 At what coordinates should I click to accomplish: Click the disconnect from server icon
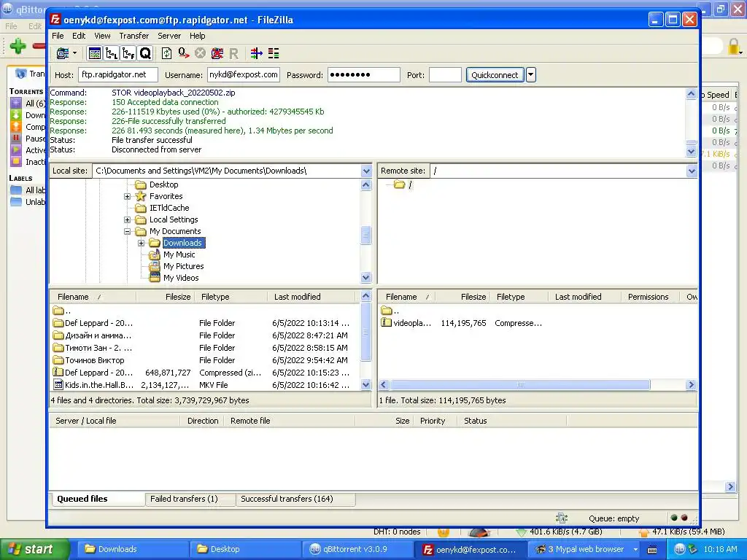217,53
